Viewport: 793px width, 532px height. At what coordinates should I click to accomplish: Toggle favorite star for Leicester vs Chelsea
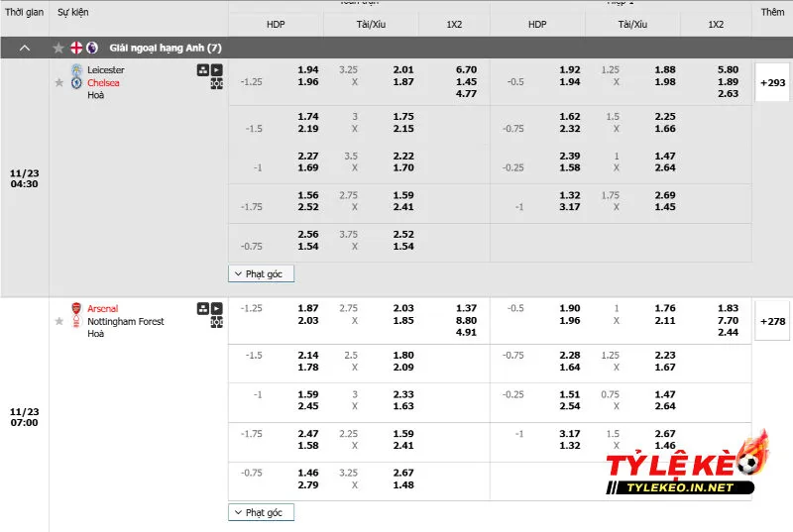point(58,82)
